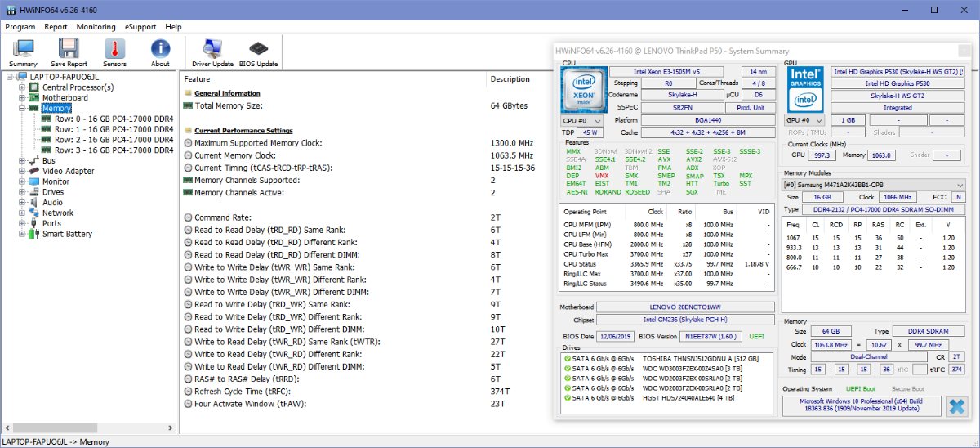Select Motherboard in the tree
The image size is (980, 448).
[65, 97]
